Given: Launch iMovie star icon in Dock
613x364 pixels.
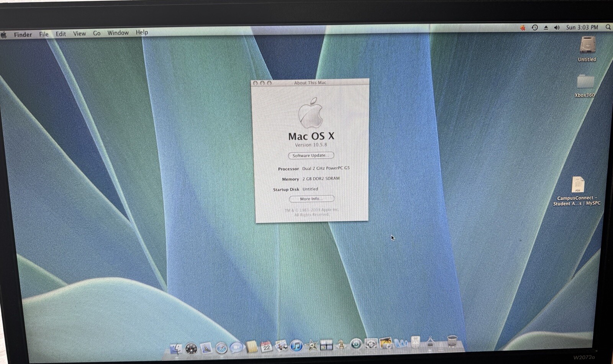Looking at the screenshot, I should point(311,346).
